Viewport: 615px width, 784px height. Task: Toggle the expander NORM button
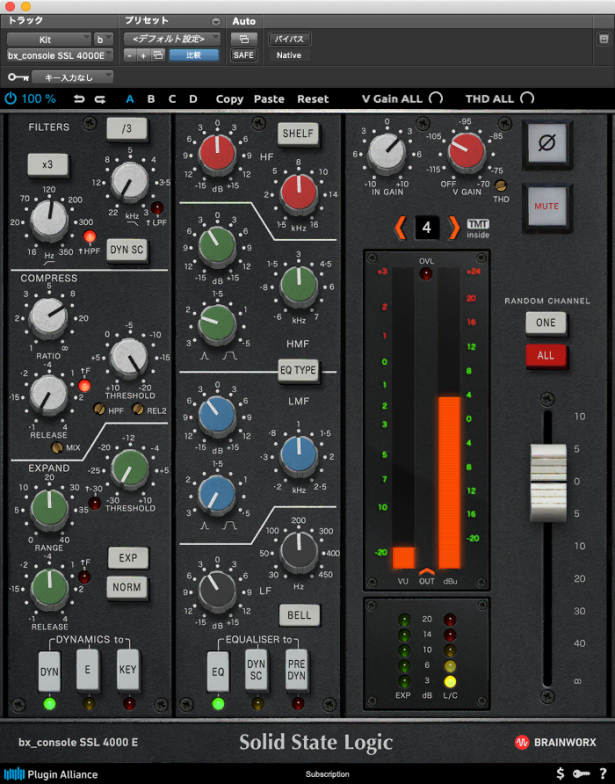[126, 587]
